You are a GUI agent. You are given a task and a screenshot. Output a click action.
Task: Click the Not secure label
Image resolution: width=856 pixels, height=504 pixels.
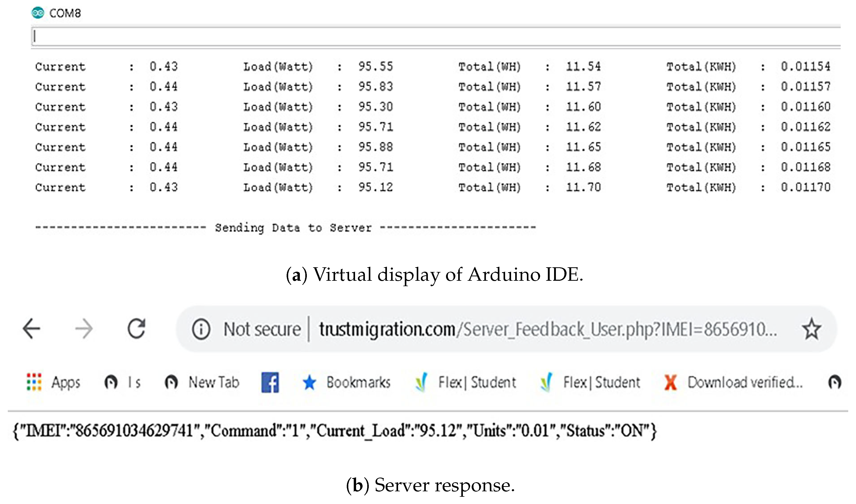[262, 329]
